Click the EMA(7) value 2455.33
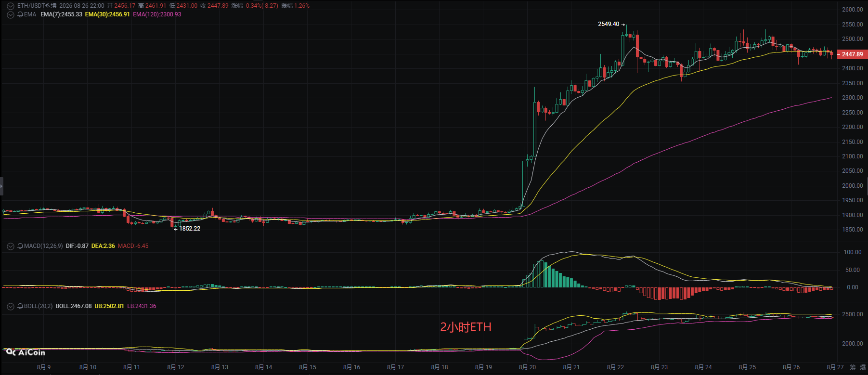 (x=61, y=14)
